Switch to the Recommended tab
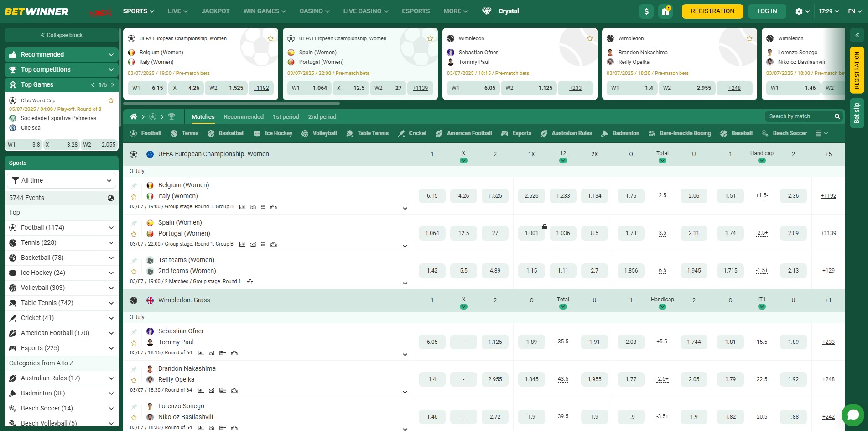Screen dimensions: 868x431 [244, 116]
